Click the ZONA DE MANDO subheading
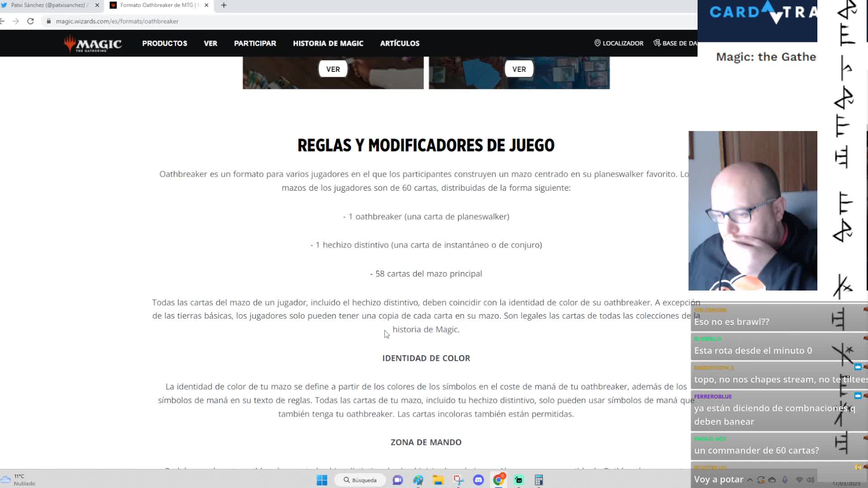Viewport: 868px width, 488px height. 426,442
